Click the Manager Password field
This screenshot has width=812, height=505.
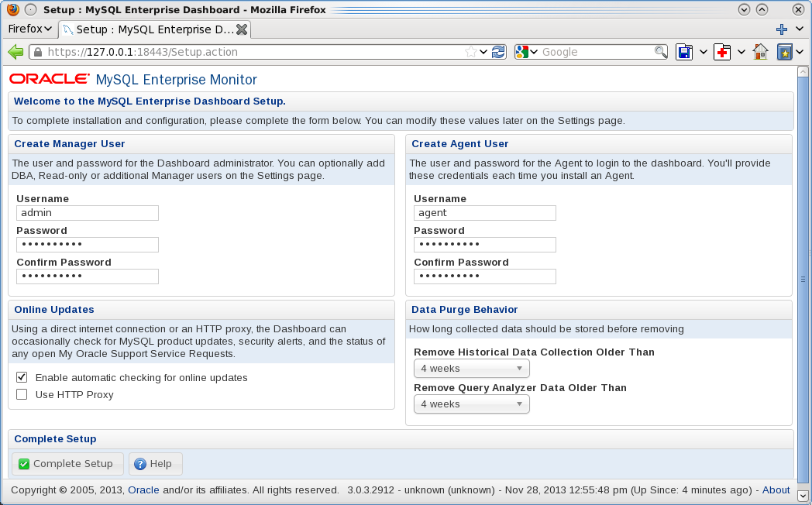pos(88,245)
